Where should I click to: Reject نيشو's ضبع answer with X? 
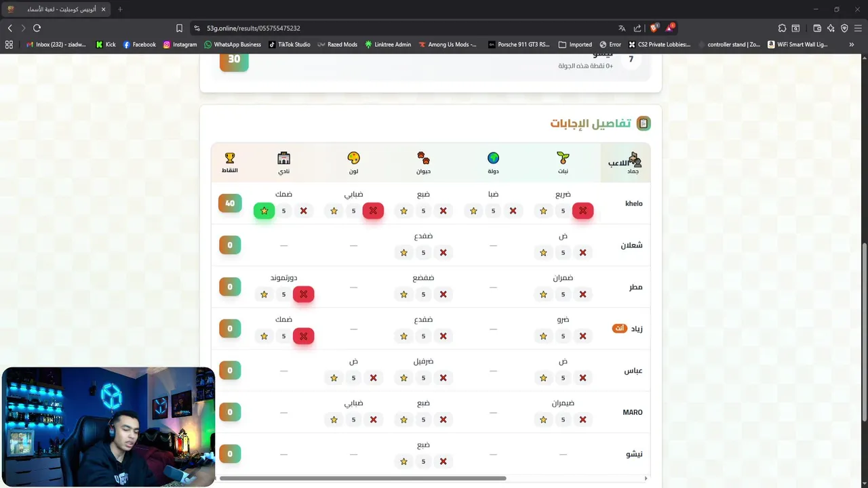443,462
